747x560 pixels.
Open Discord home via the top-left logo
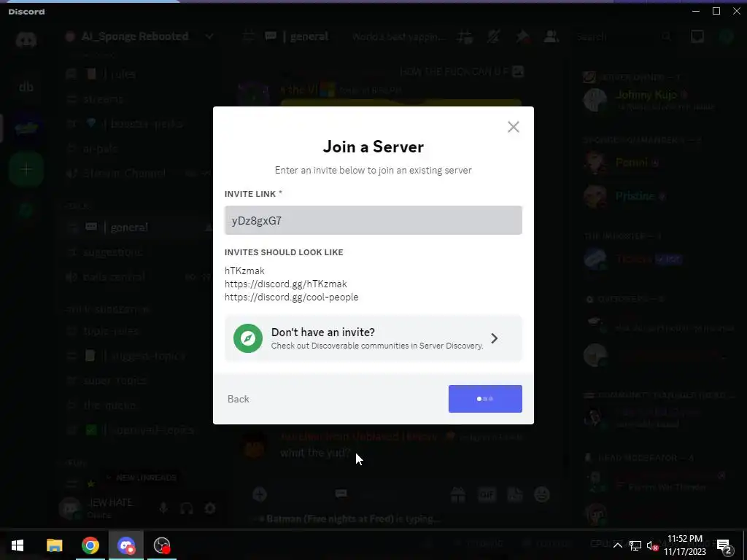(26, 40)
